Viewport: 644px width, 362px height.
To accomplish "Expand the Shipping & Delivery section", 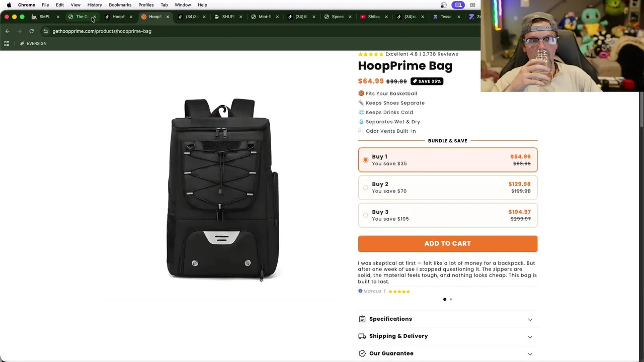I will tap(447, 336).
